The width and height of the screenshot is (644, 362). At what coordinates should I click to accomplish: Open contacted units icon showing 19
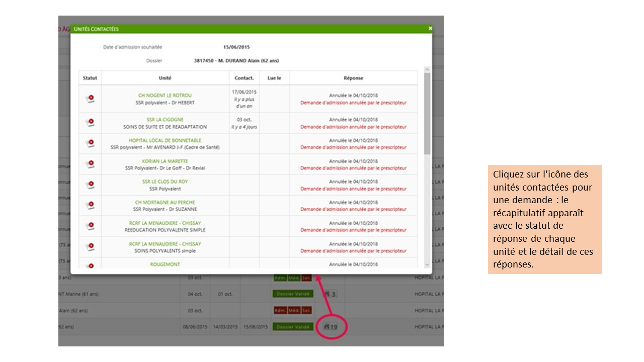[x=331, y=327]
